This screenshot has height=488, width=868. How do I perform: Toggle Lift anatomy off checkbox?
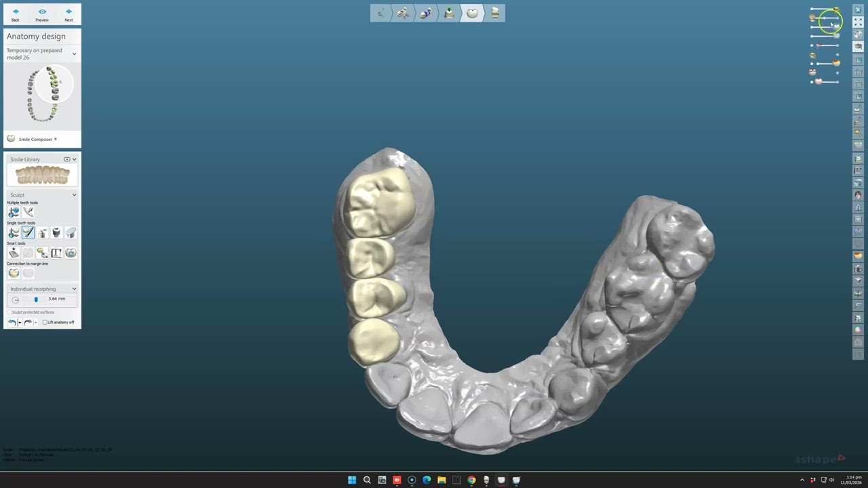45,322
